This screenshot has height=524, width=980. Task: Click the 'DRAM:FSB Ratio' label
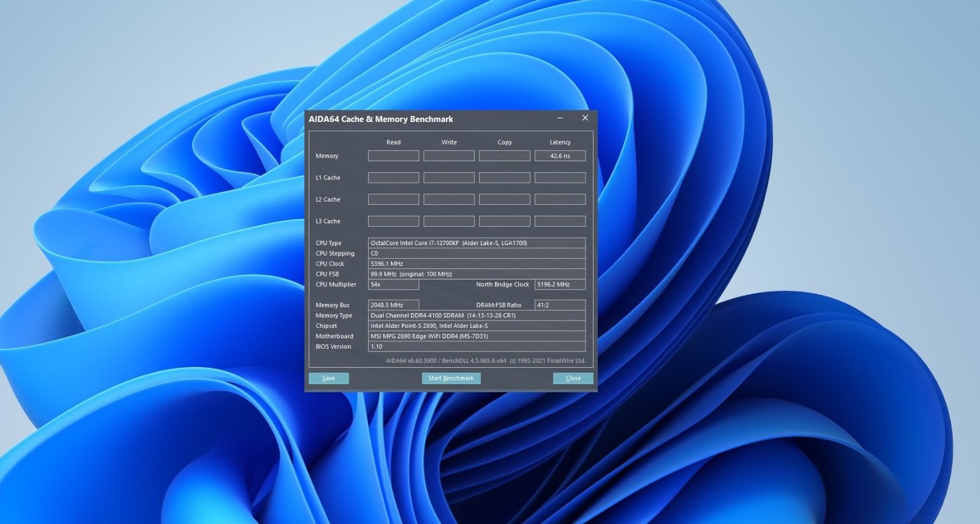pos(499,305)
